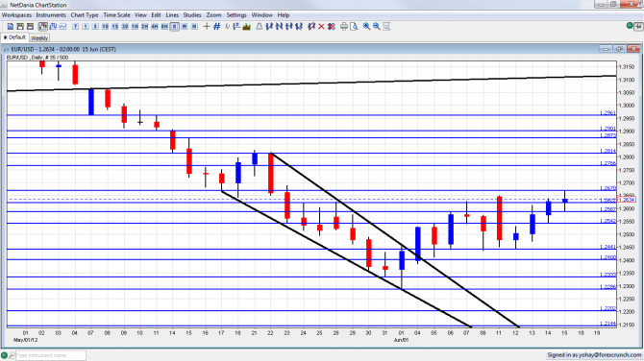This screenshot has height=361, width=644.
Task: Select the 2H time scale button
Action: click(x=144, y=26)
